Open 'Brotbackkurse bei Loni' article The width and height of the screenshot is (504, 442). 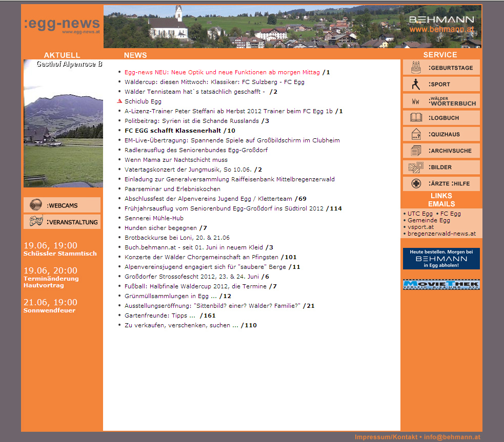tap(177, 238)
